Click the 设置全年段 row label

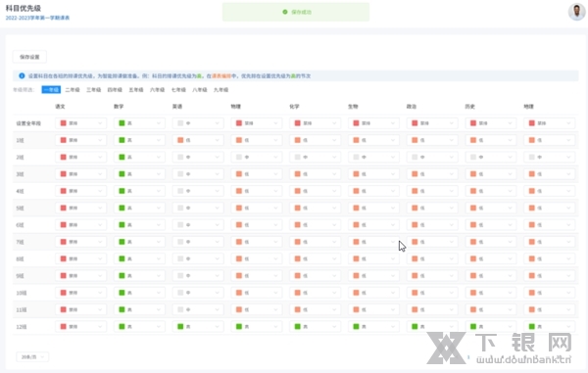coord(28,123)
